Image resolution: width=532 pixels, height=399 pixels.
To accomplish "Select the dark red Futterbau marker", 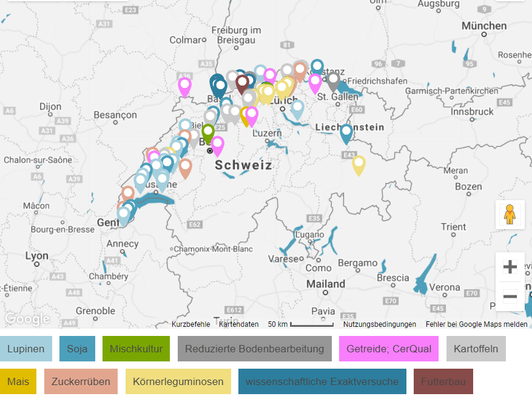I will (x=242, y=84).
